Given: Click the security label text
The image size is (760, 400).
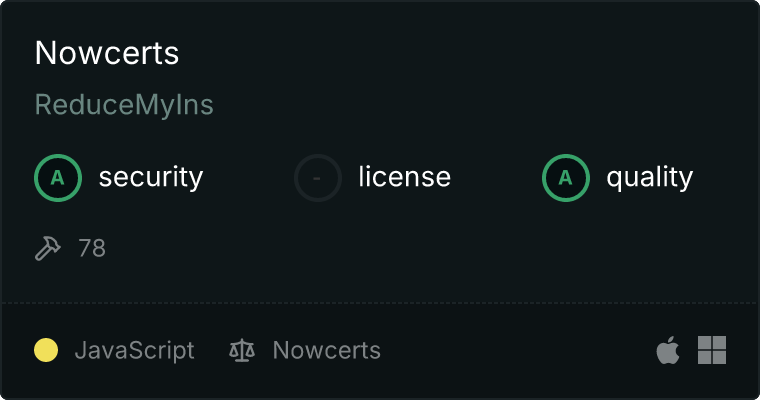Looking at the screenshot, I should 151,178.
